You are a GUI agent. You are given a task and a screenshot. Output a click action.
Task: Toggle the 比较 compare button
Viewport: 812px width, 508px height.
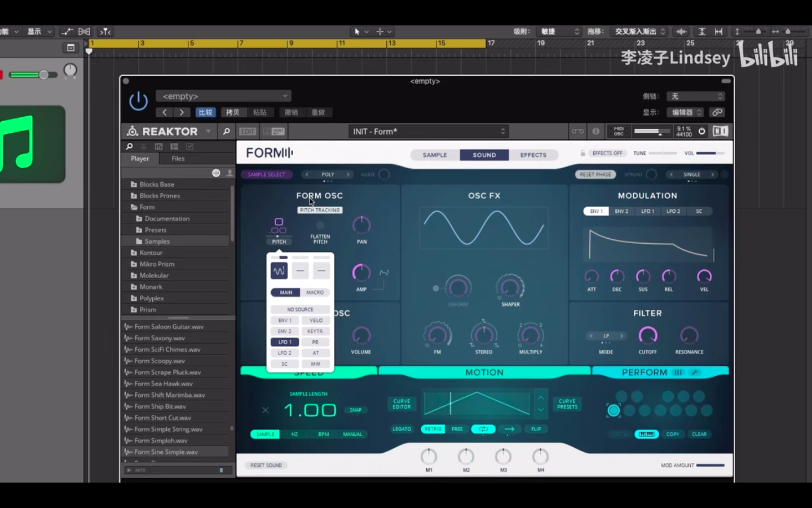click(206, 112)
